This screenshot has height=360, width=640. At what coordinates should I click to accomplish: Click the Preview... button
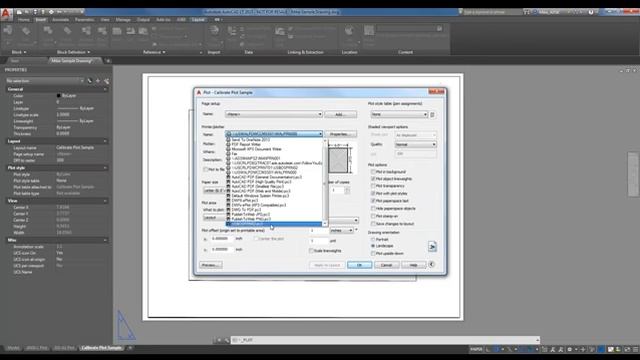coord(211,265)
